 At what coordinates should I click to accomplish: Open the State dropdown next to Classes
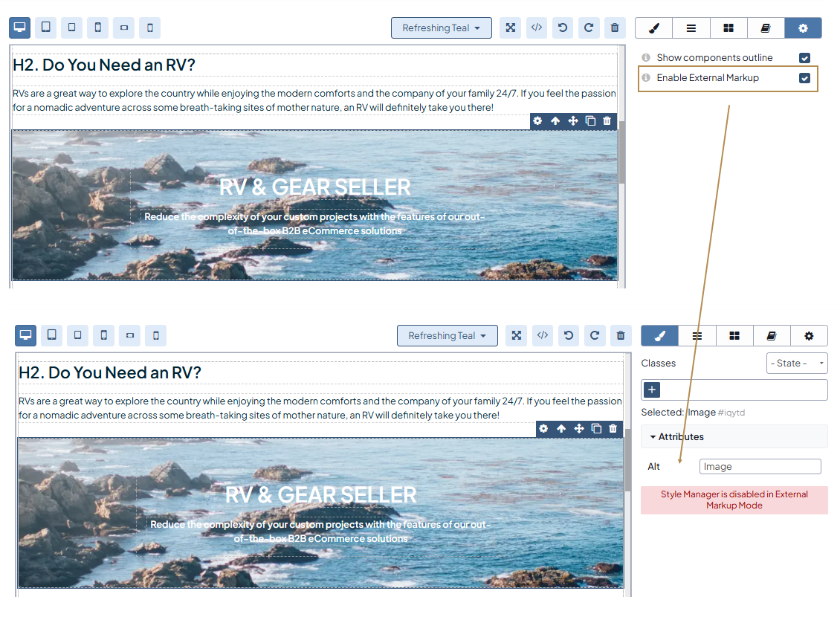click(x=797, y=363)
